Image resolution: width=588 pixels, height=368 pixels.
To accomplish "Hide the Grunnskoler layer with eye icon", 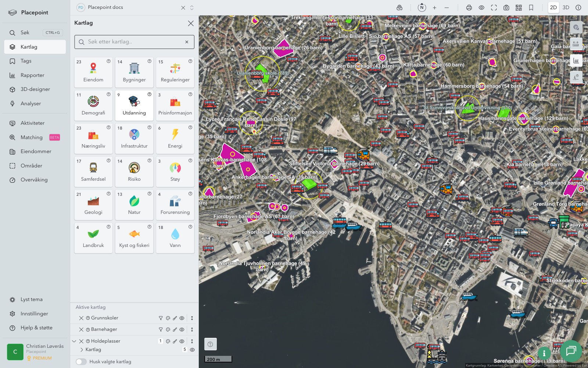I will pos(182,318).
